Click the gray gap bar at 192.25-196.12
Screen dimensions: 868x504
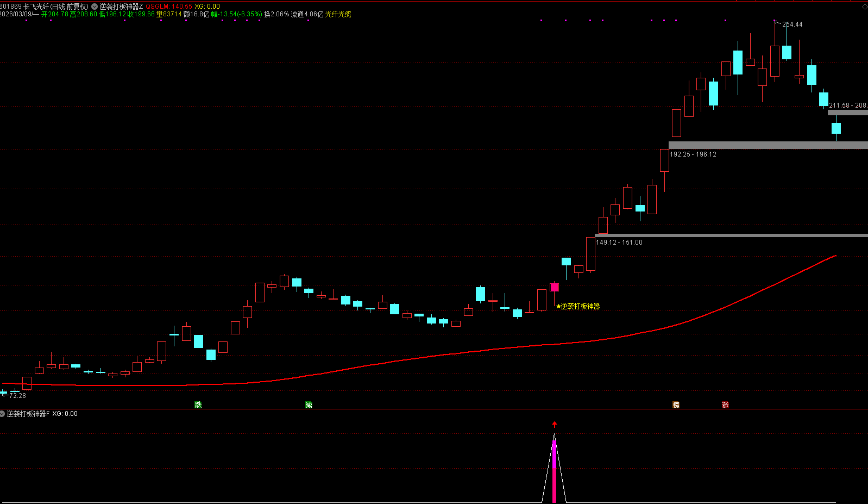click(x=768, y=145)
